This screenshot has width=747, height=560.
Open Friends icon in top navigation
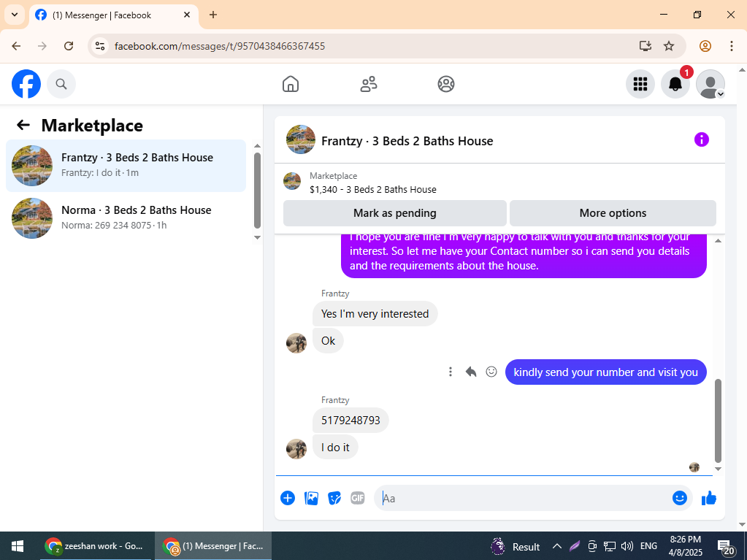click(x=368, y=84)
